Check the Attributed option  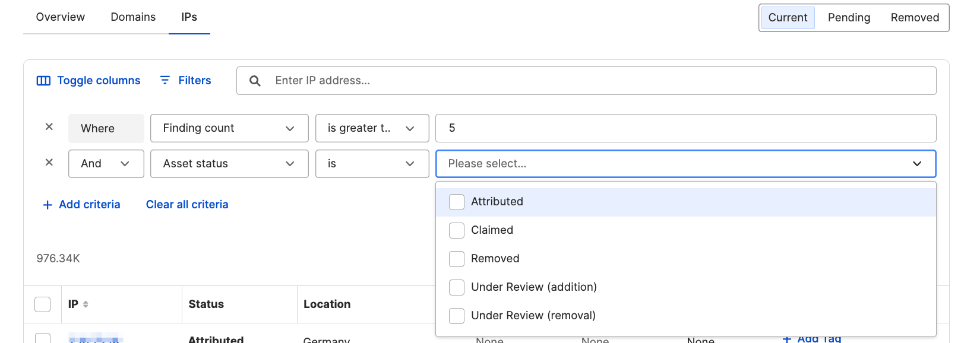point(457,202)
